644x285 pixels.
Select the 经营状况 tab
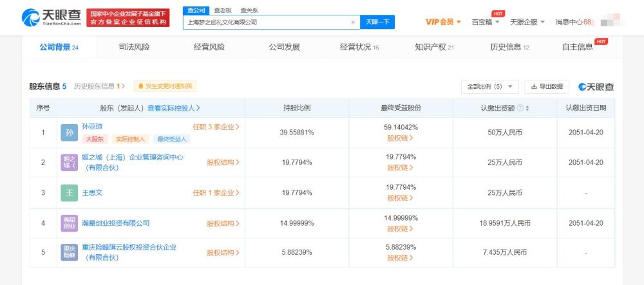[359, 47]
